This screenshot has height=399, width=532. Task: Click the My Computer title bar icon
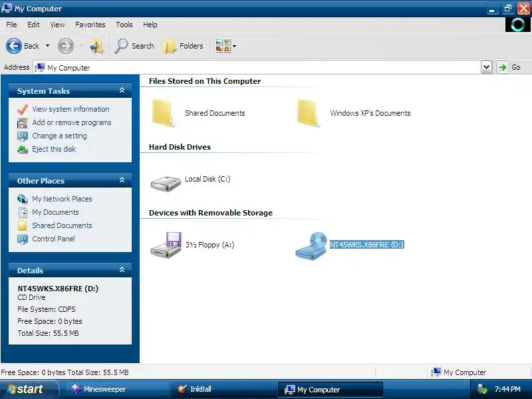coord(7,8)
